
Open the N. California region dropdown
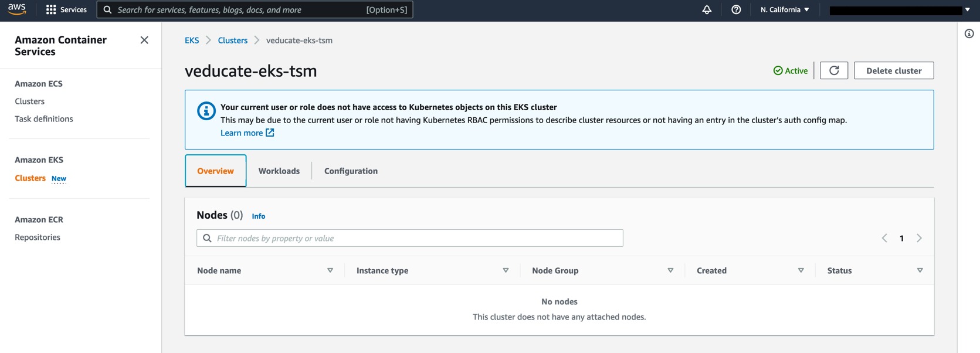point(785,9)
